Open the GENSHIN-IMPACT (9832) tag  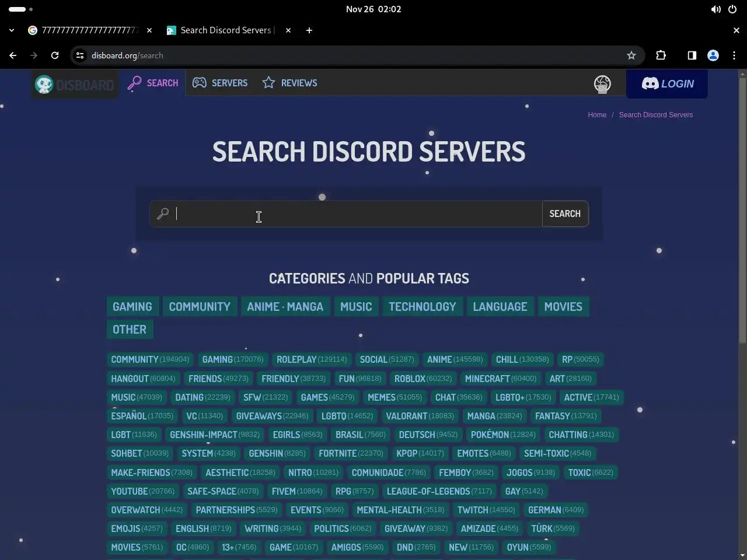point(215,435)
